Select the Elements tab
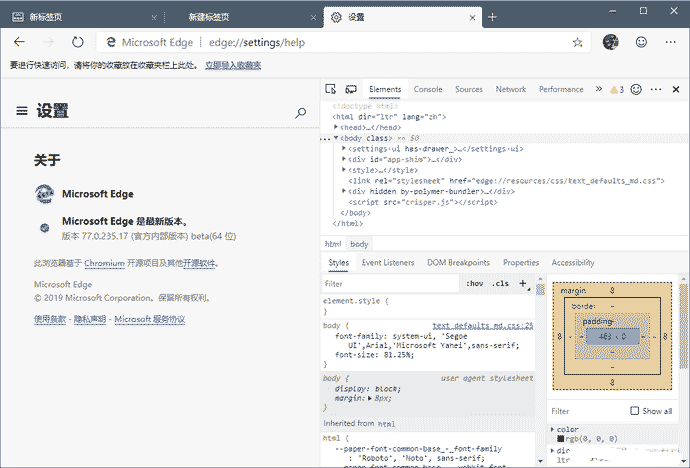This screenshot has width=690, height=468. (x=385, y=89)
